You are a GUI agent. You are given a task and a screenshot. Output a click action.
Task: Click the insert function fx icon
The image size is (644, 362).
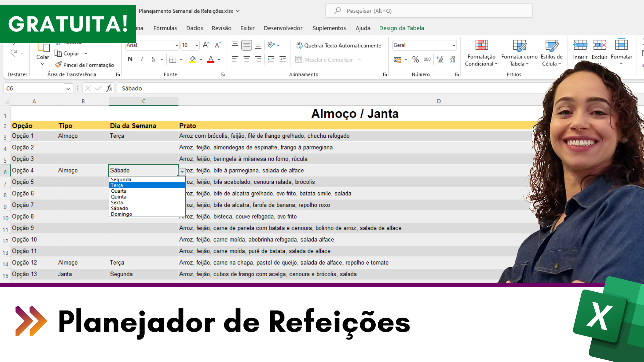[109, 88]
